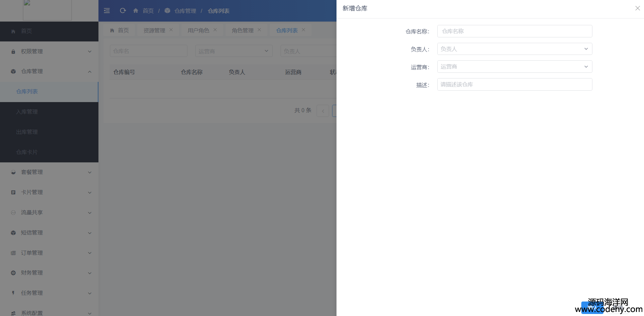Click 首页 breadcrumb link
This screenshot has width=644, height=316.
[148, 11]
